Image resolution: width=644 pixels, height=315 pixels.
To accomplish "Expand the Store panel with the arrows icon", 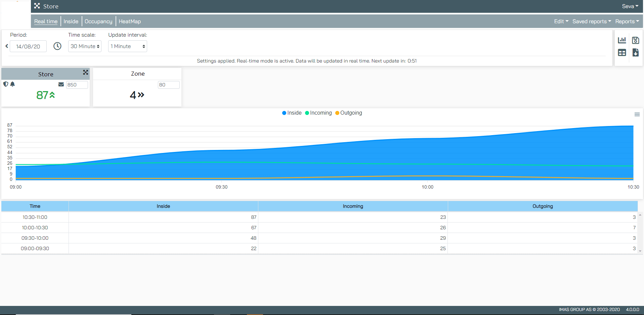I will (85, 73).
